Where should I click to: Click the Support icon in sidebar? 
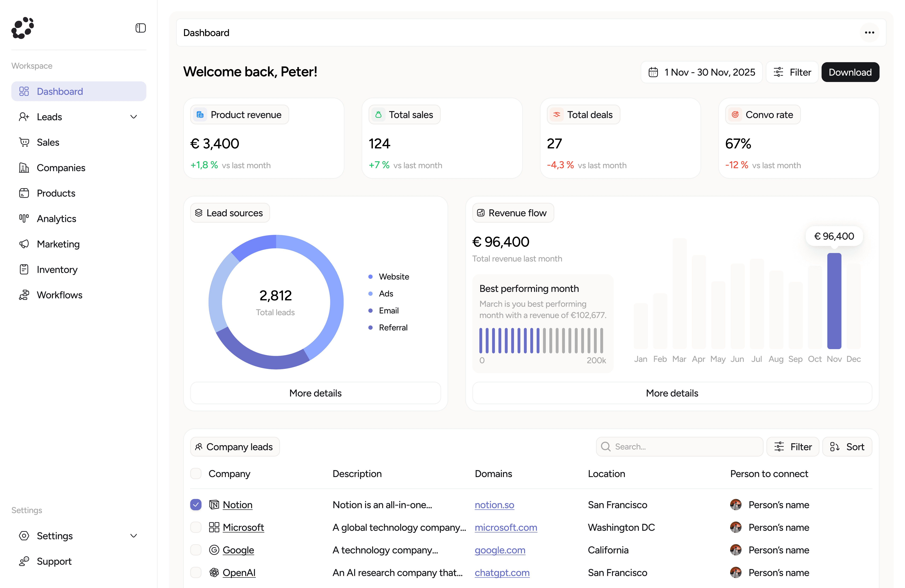24,561
